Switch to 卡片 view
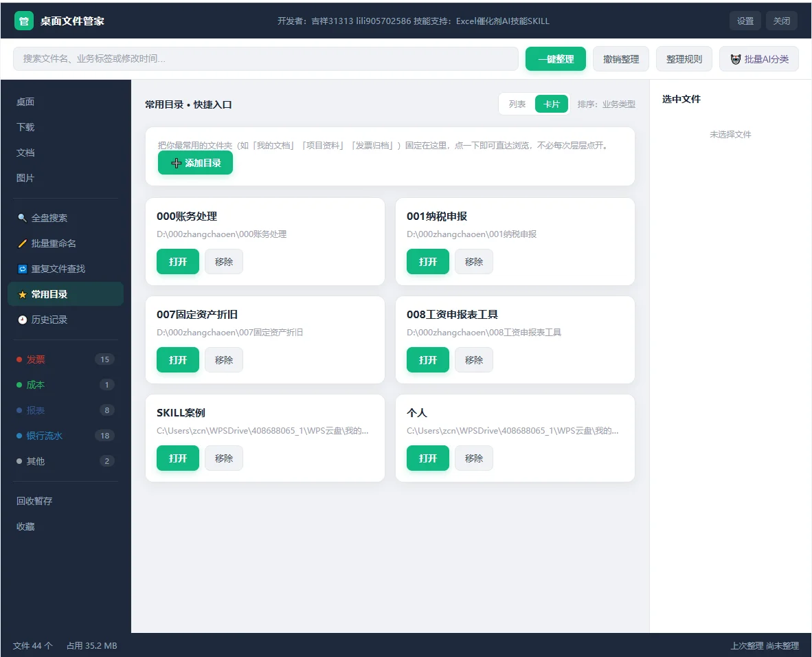The height and width of the screenshot is (657, 812). [x=552, y=104]
